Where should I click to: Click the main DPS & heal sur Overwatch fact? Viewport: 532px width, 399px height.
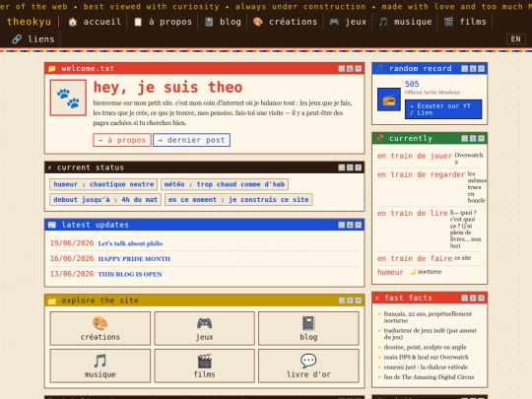[x=427, y=357]
